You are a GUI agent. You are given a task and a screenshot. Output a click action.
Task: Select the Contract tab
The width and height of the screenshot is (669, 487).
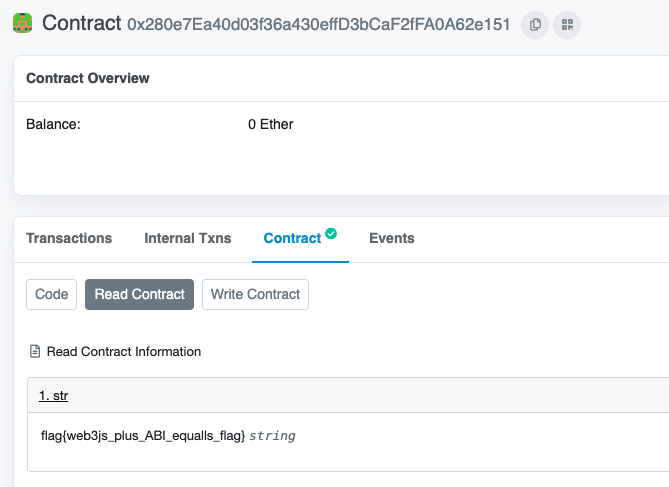tap(292, 238)
